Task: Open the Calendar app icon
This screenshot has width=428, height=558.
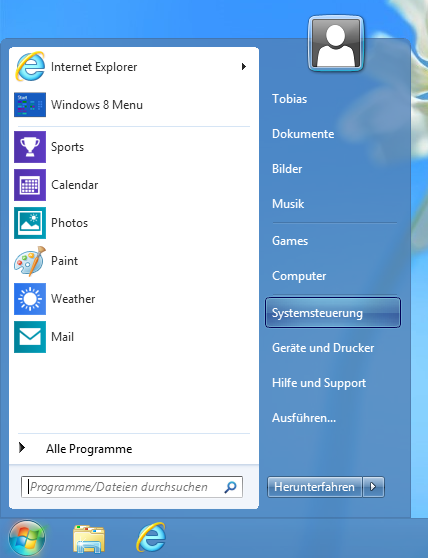Action: (x=30, y=185)
